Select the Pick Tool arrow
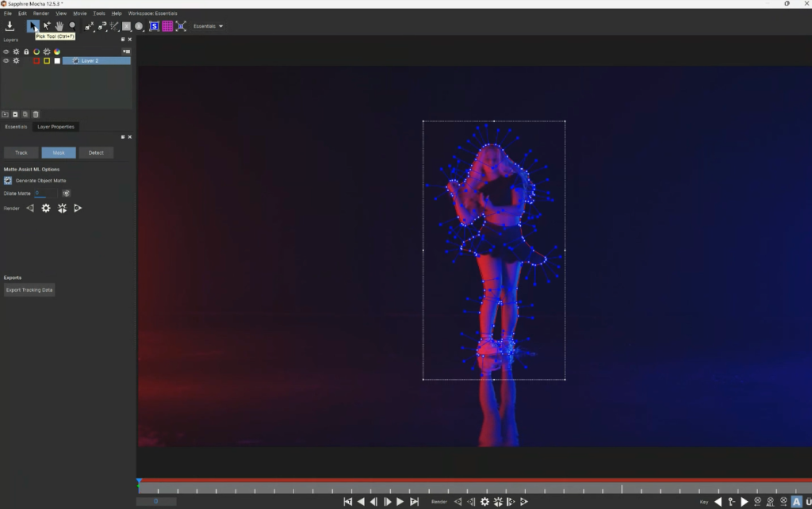The height and width of the screenshot is (509, 812). pos(33,26)
